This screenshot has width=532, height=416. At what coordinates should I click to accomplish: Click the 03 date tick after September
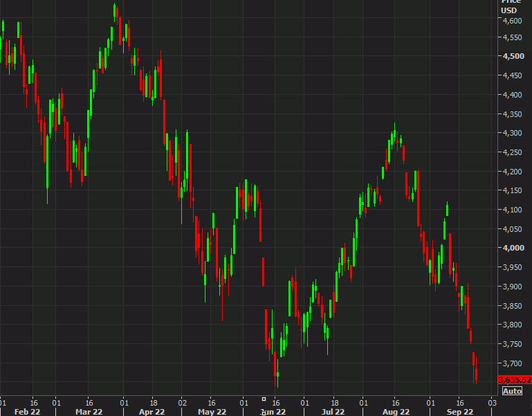tap(493, 403)
